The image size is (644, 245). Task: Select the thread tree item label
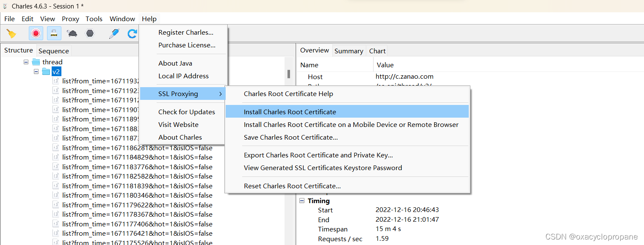point(53,62)
